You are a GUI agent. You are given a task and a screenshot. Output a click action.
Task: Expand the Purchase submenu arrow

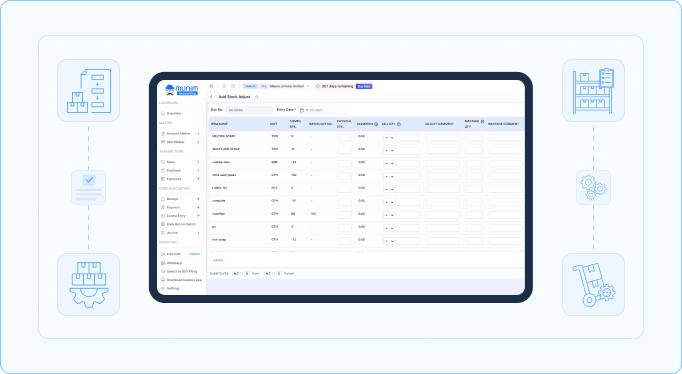[198, 170]
